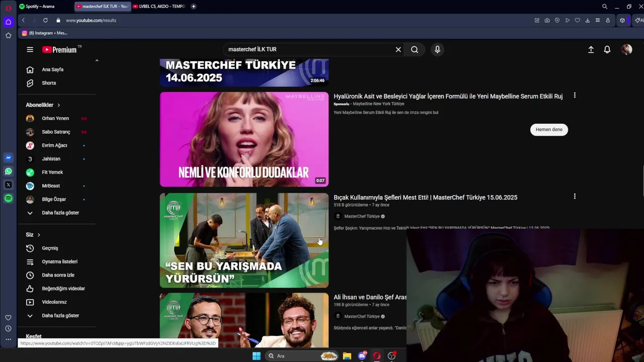Go to YouTube Premium home logo

pos(59,49)
